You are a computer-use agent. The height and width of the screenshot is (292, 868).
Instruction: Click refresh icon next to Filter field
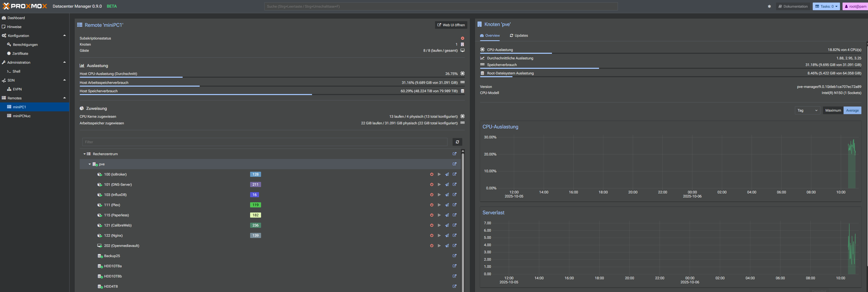457,142
